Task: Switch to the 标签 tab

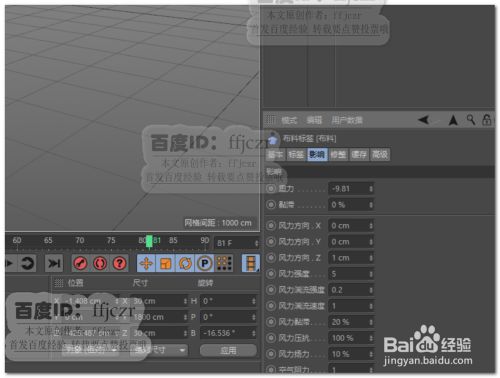Action: (x=296, y=155)
